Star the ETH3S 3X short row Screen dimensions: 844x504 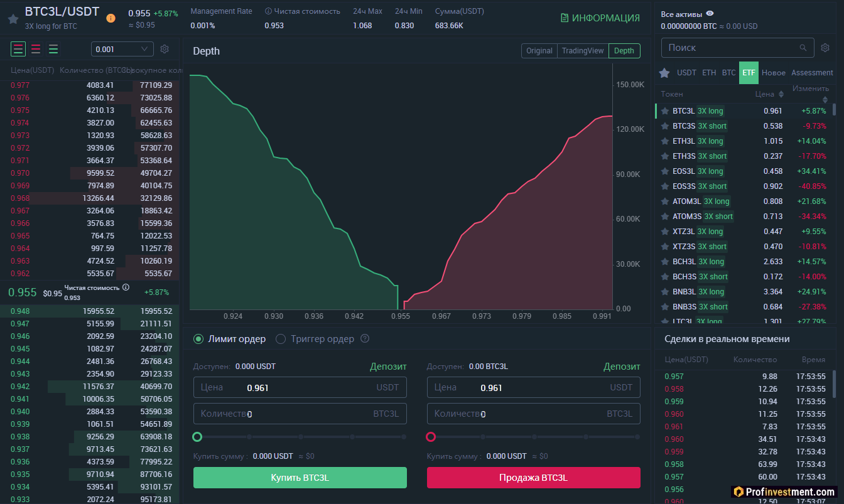[665, 156]
